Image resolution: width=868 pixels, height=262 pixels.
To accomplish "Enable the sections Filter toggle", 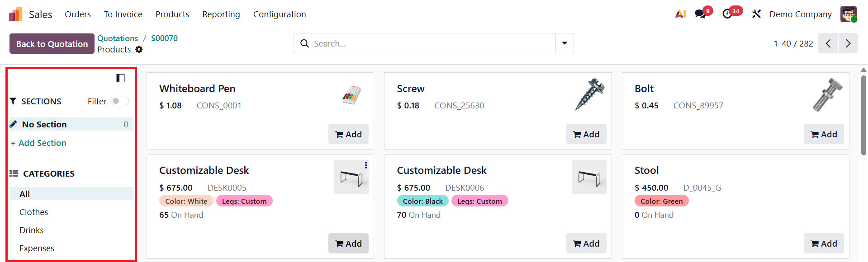I will click(x=119, y=101).
